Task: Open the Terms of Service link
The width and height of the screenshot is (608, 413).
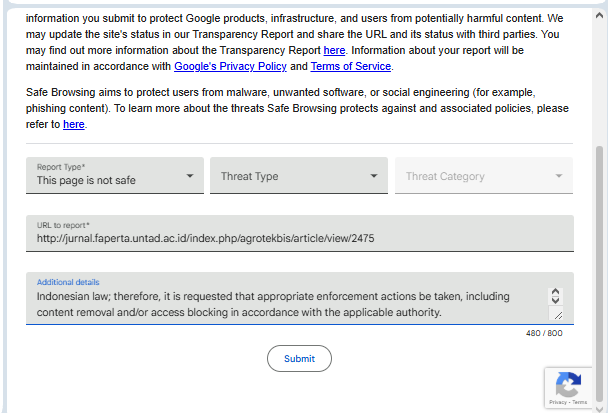Action: 351,66
